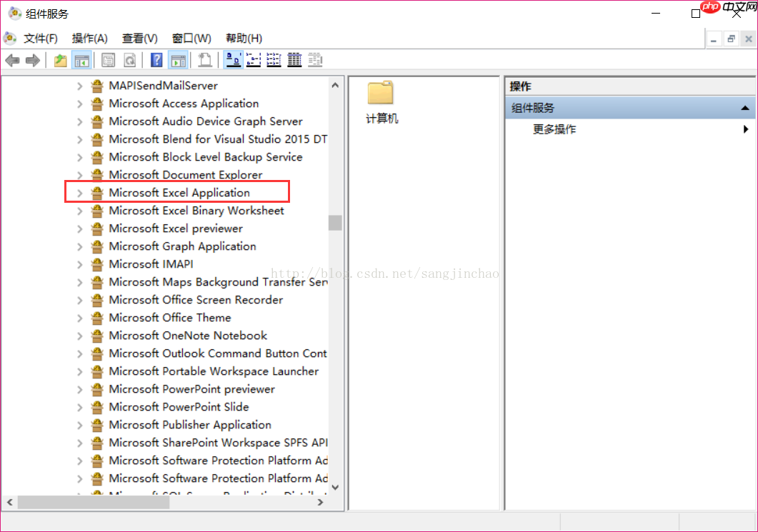
Task: Click the package icon of MAPISendMailServer
Action: (97, 86)
